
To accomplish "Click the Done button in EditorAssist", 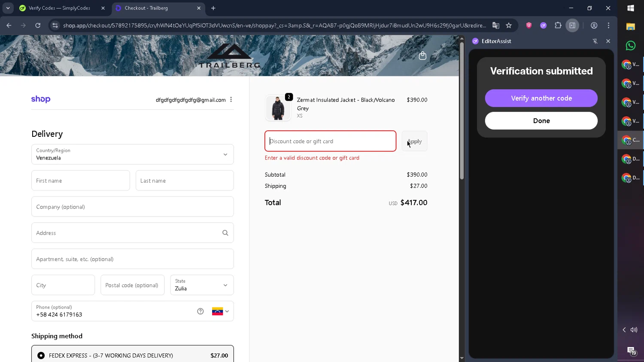I will coord(541,121).
